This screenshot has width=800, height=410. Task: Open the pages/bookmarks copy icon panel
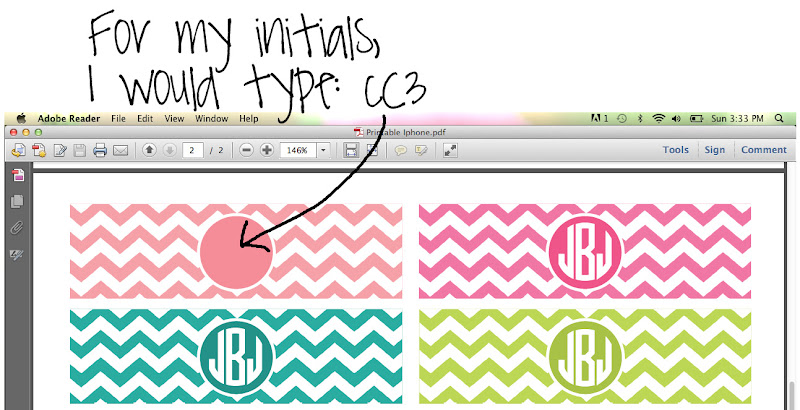[x=17, y=201]
